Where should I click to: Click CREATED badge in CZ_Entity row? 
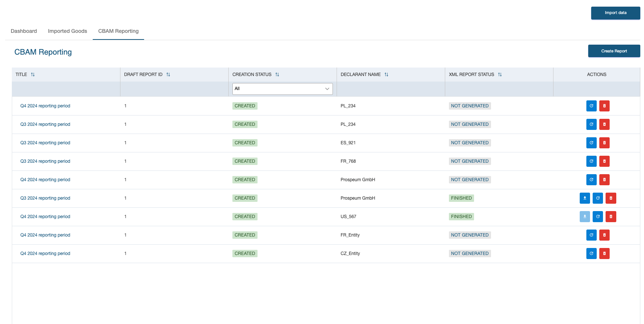(245, 254)
